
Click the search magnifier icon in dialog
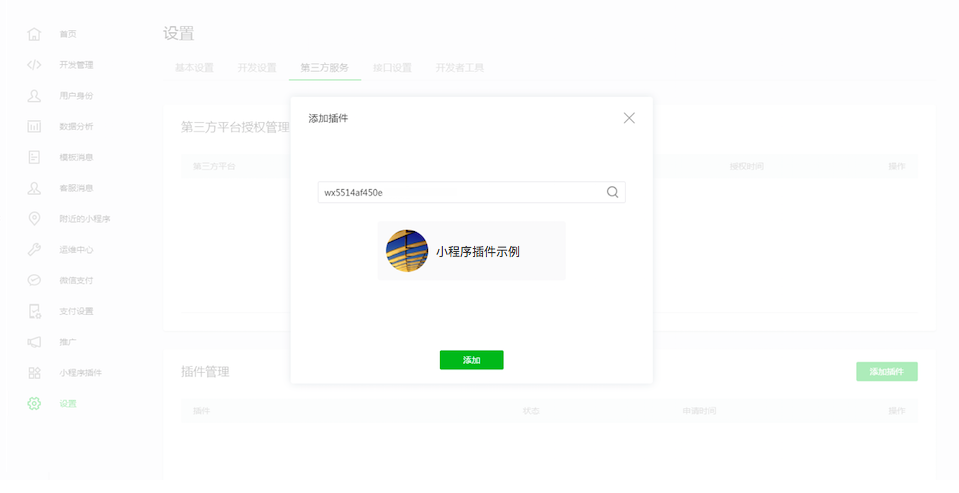(x=612, y=192)
